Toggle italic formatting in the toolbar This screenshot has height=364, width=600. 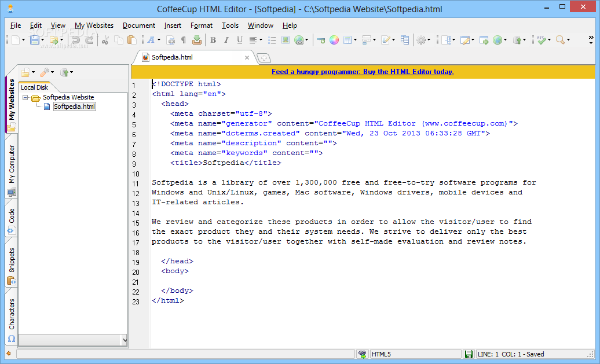(x=226, y=41)
